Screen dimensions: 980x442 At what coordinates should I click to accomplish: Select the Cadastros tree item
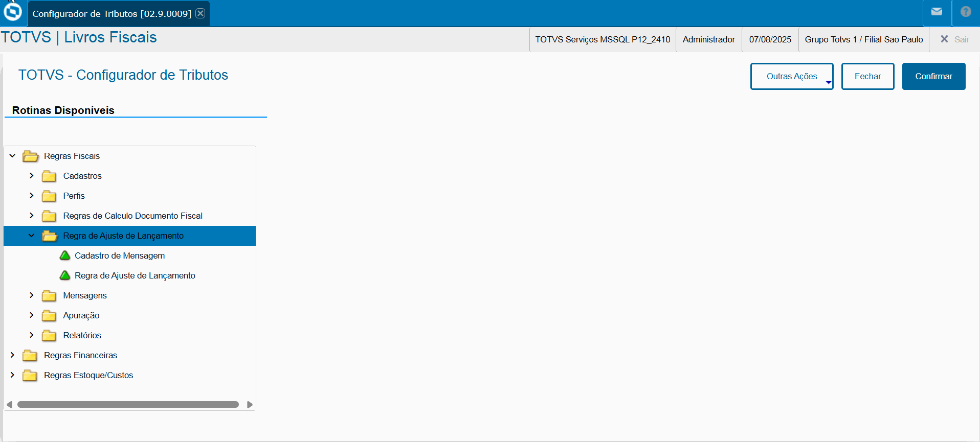82,176
